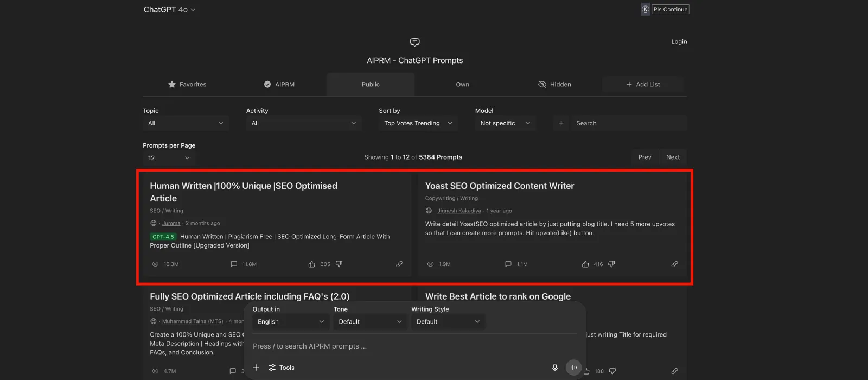Image resolution: width=868 pixels, height=380 pixels.
Task: Click views eye icon showing 16.3M
Action: point(155,264)
